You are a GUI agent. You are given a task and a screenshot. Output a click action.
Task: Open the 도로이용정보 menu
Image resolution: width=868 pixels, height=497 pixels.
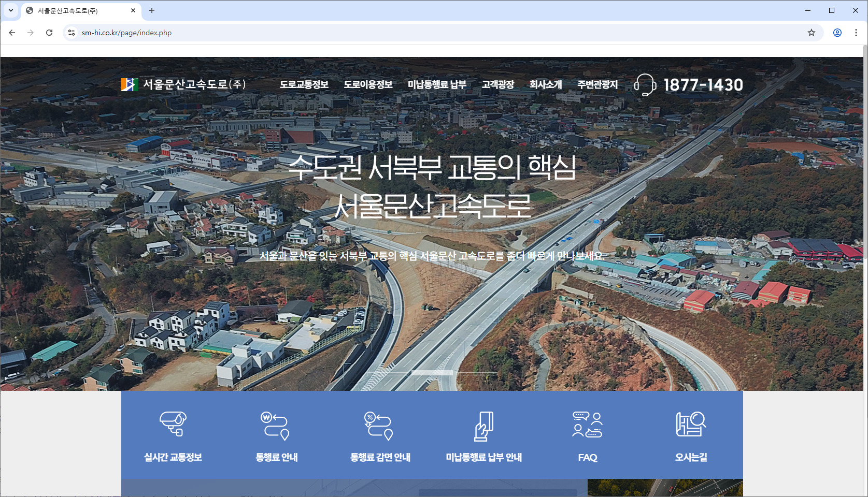pyautogui.click(x=368, y=84)
